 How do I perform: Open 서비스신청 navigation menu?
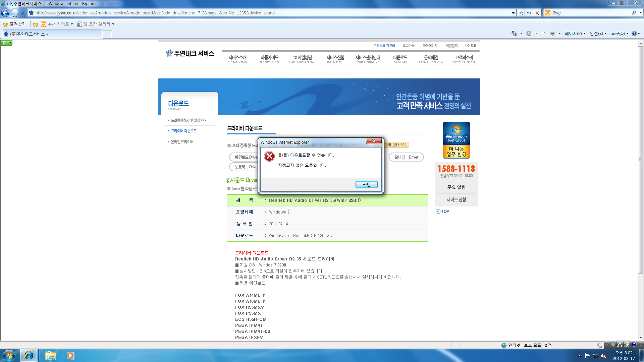[335, 59]
